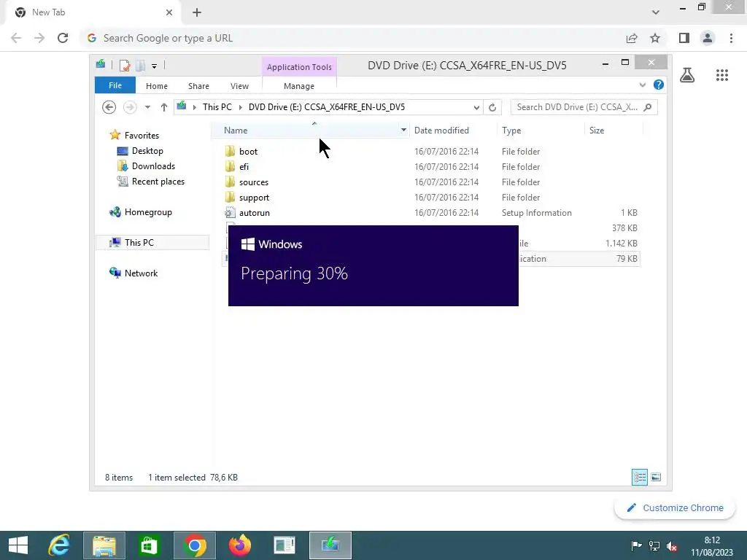Select the support folder
This screenshot has width=747, height=560.
254,197
